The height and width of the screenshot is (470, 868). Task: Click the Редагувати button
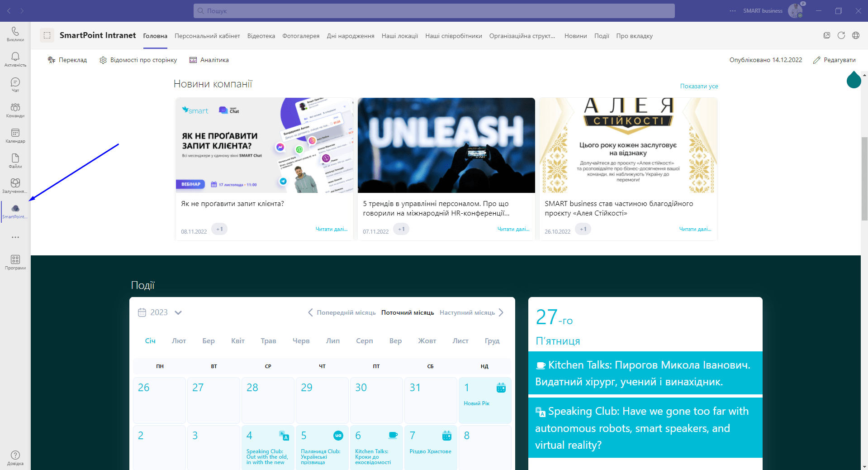(x=834, y=60)
